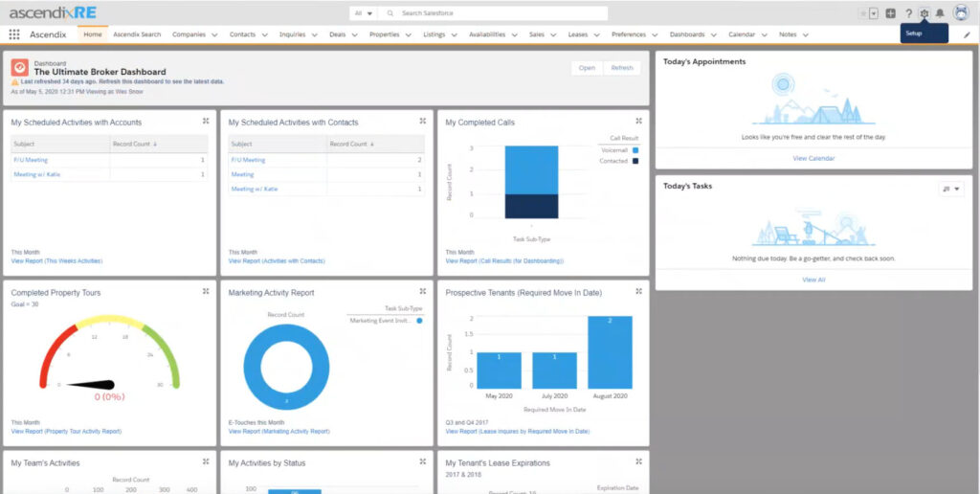
Task: Expand the Companies tab dropdown chevron
Action: 214,35
